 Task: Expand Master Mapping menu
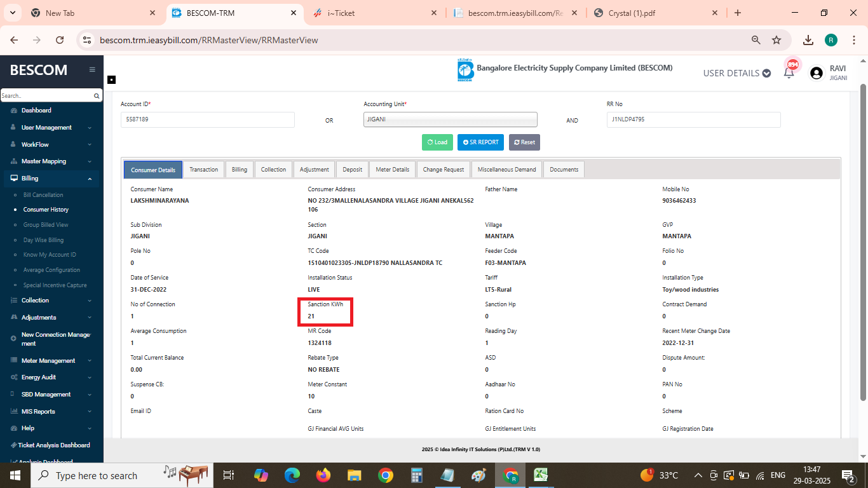51,161
